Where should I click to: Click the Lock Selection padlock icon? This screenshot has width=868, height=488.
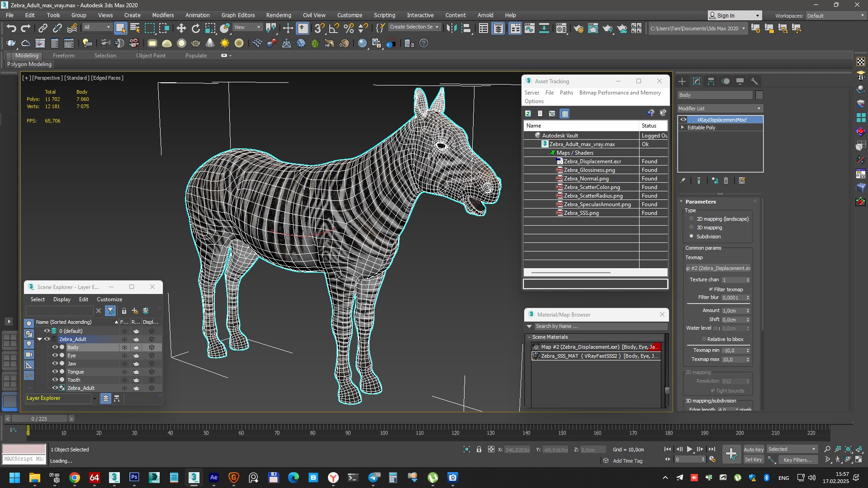tap(479, 449)
